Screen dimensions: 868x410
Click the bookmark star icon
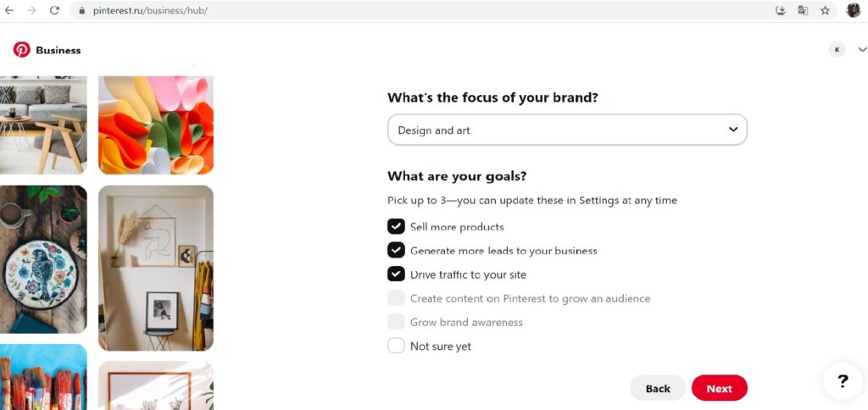pos(825,10)
